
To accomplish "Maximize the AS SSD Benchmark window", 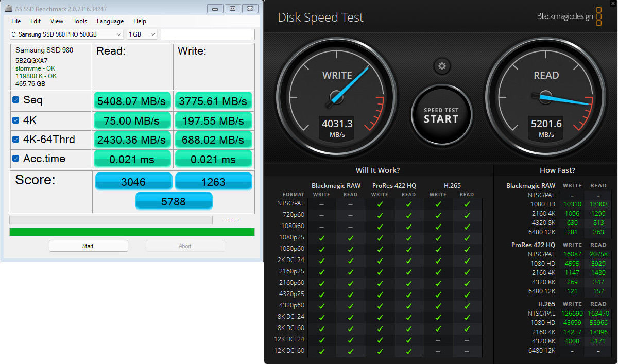I will tap(233, 9).
